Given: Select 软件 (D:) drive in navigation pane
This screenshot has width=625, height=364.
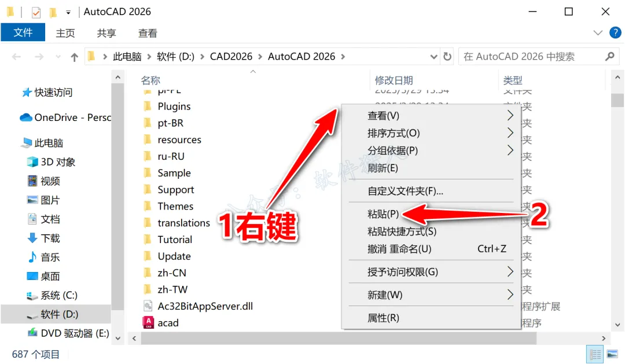Looking at the screenshot, I should tap(56, 314).
